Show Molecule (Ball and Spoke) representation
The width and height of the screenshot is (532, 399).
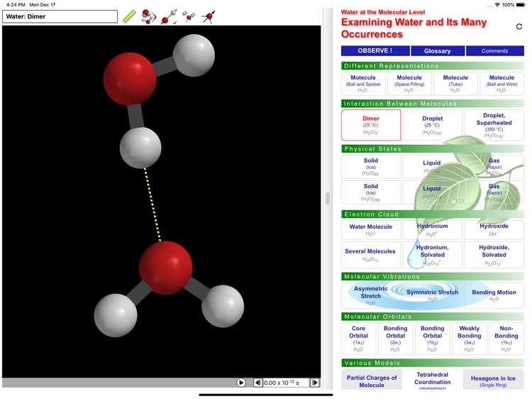pyautogui.click(x=363, y=83)
